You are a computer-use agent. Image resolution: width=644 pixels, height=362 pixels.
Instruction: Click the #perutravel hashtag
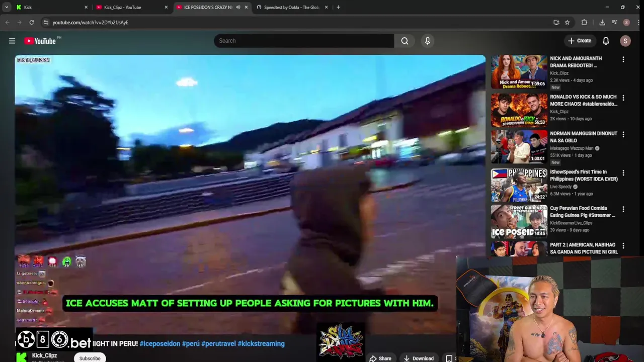point(218,343)
